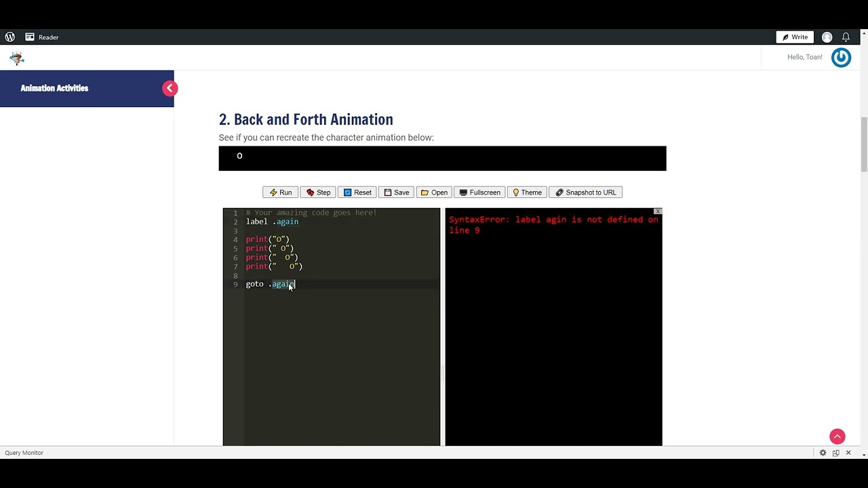
Task: Open Query Monitor settings gear
Action: click(x=823, y=453)
